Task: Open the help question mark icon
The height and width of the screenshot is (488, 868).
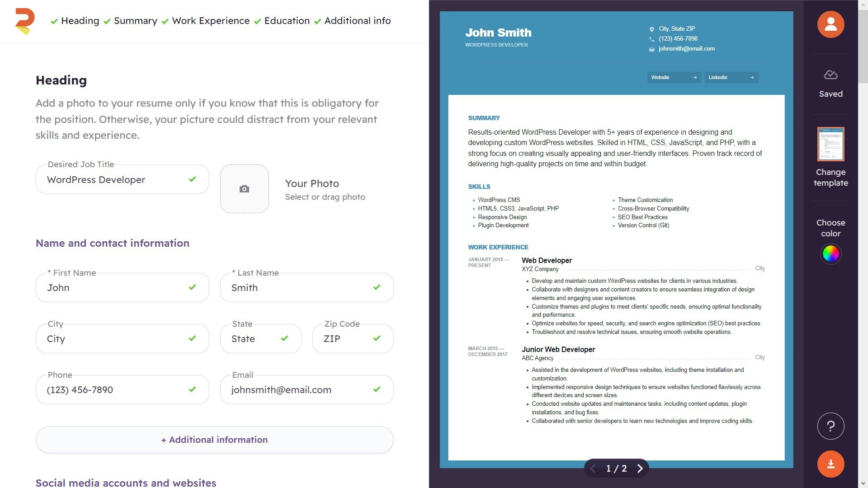Action: click(x=830, y=426)
